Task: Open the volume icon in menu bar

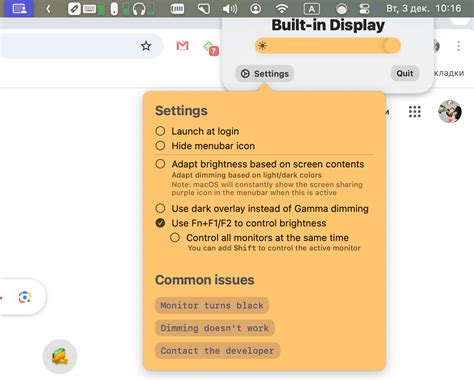Action: click(x=230, y=8)
